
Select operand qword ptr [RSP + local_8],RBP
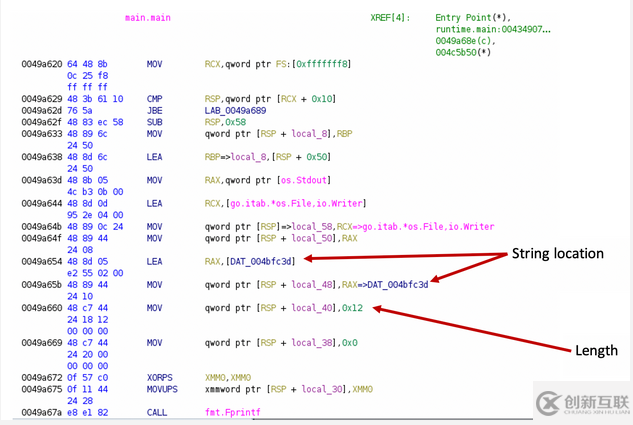(x=279, y=134)
